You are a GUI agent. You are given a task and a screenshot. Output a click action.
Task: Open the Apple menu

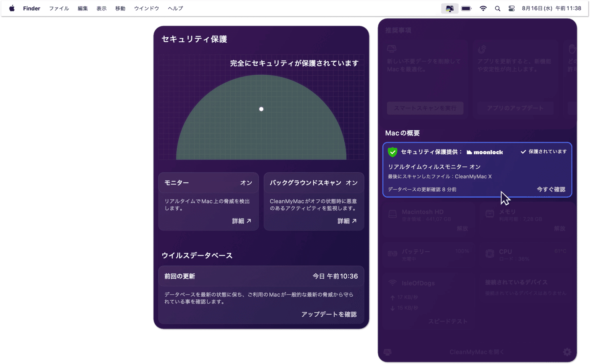point(12,8)
